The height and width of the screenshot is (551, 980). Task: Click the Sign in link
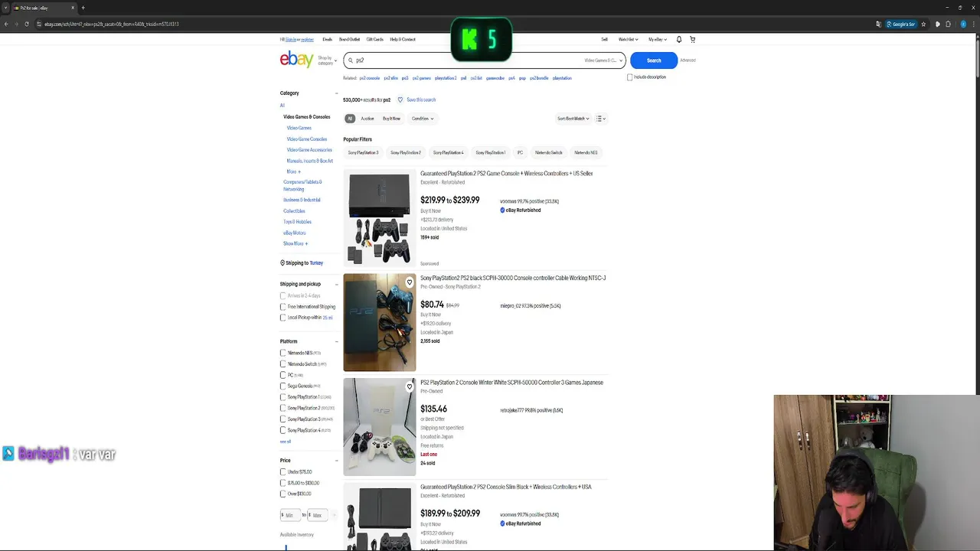point(290,39)
